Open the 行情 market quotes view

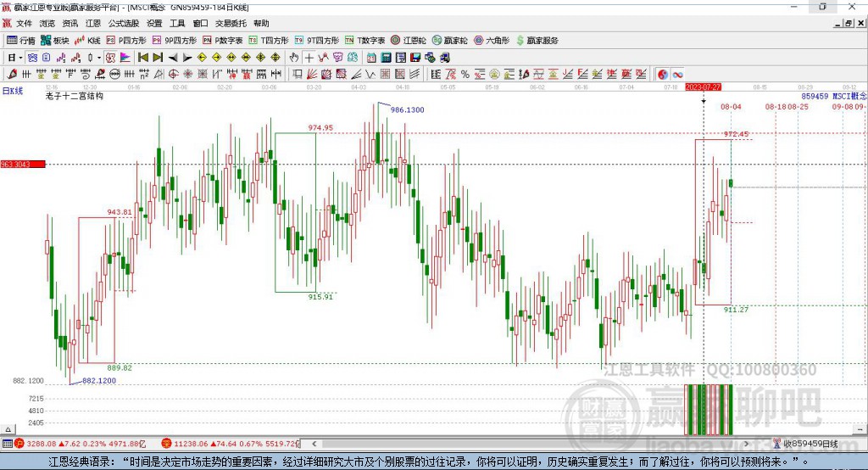click(x=21, y=41)
